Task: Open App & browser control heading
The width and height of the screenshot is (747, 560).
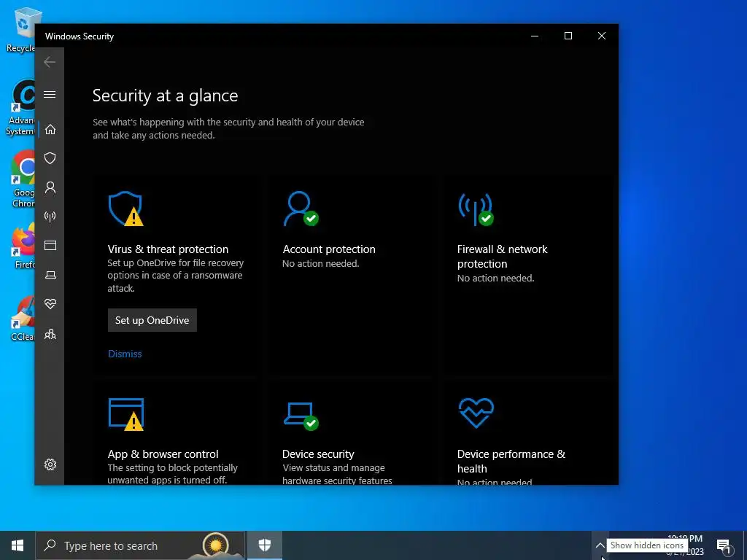Action: point(163,454)
